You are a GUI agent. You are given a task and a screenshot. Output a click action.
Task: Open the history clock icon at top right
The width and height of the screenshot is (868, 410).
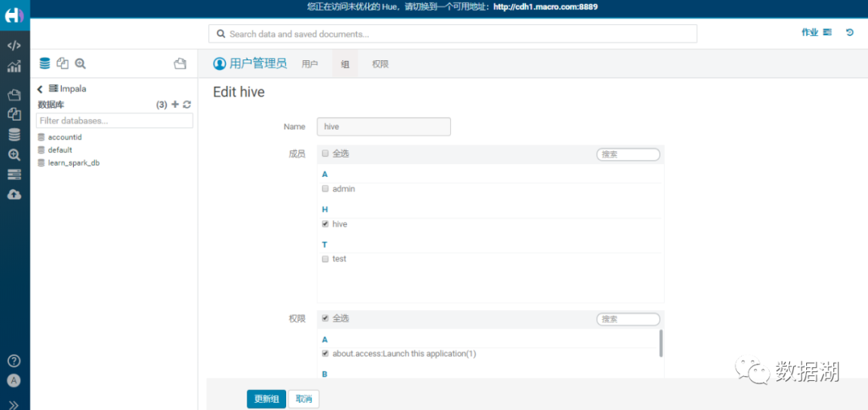point(850,33)
